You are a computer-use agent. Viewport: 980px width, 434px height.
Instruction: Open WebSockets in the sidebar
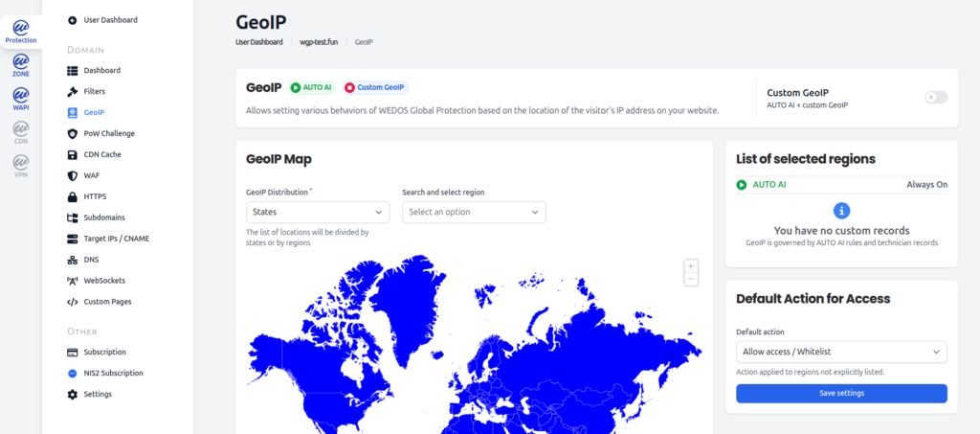point(105,280)
